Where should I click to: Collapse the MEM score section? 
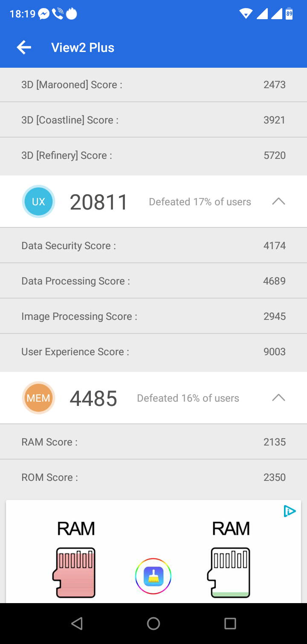278,398
